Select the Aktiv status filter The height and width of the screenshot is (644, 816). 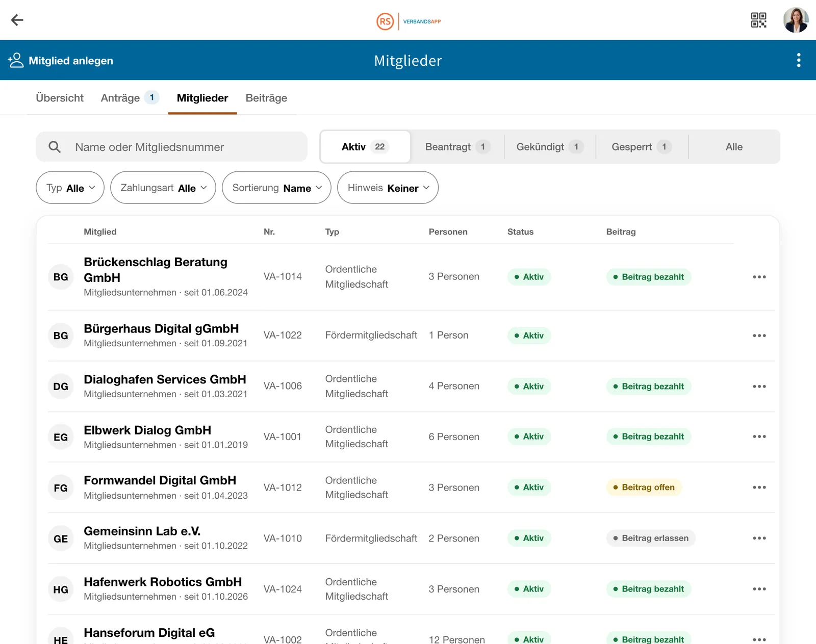click(x=365, y=147)
